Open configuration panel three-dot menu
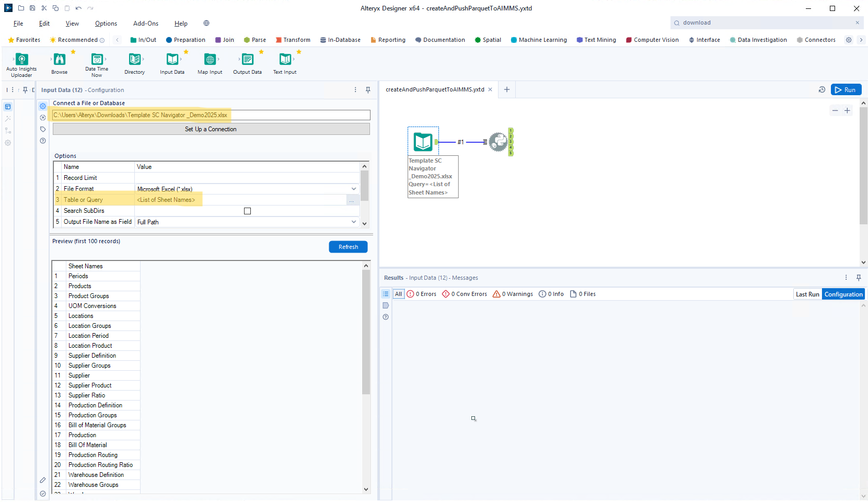 pos(355,90)
